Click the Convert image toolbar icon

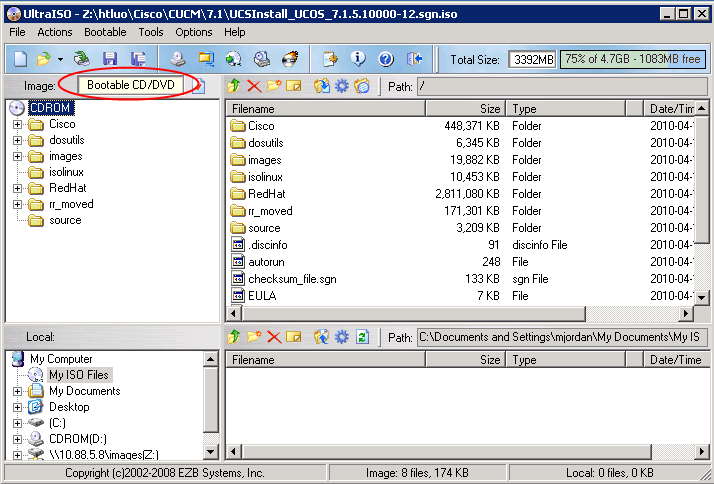pyautogui.click(x=206, y=59)
